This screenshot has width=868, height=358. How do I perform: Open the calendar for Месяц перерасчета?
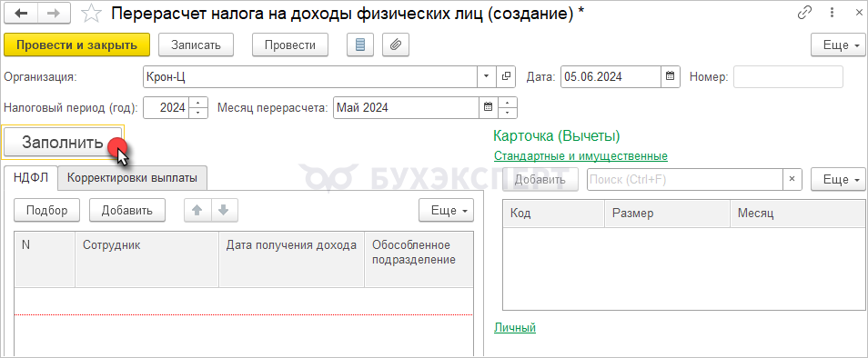click(x=488, y=108)
